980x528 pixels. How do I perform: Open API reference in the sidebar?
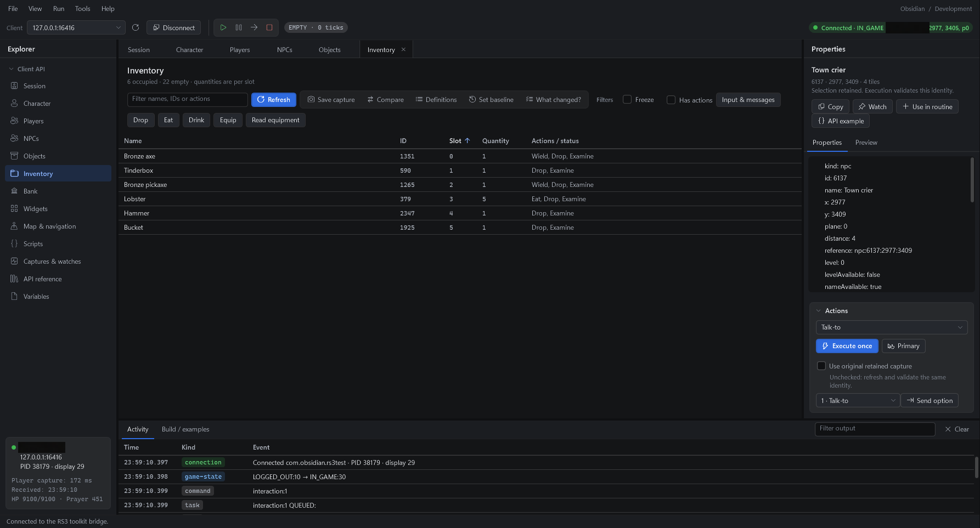(58, 279)
